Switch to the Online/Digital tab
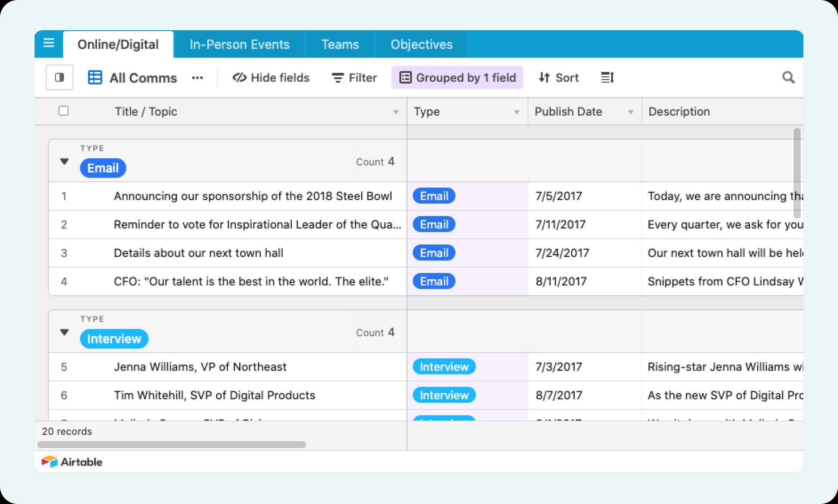This screenshot has height=504, width=838. [x=118, y=44]
